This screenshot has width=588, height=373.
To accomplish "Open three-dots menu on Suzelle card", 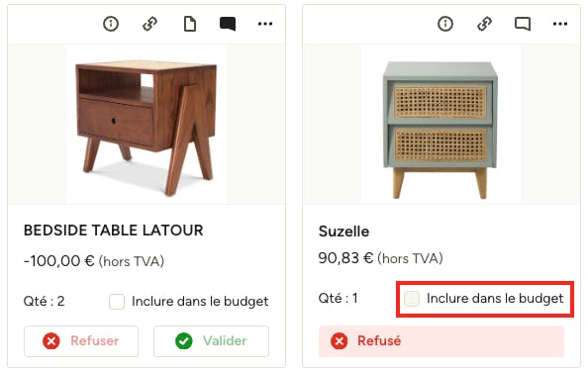I will 560,24.
